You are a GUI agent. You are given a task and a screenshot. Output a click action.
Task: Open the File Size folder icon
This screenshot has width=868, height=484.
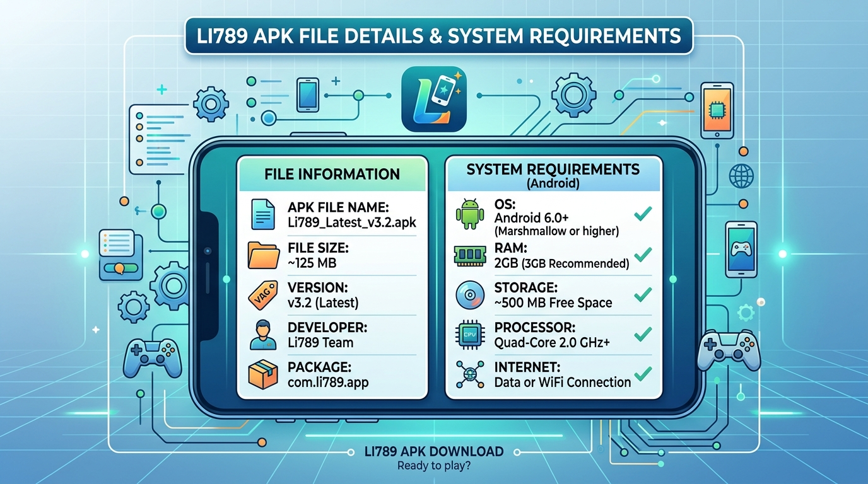click(x=262, y=255)
